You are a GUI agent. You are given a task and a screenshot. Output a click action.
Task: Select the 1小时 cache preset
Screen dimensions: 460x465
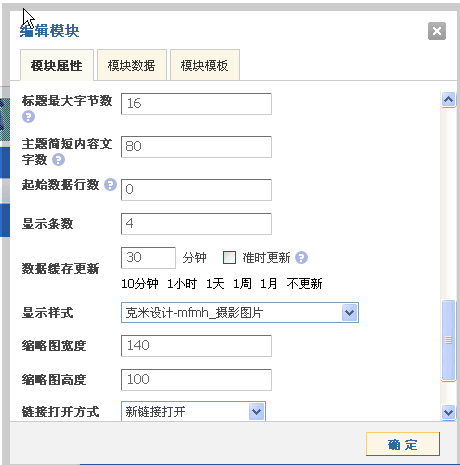pos(182,284)
